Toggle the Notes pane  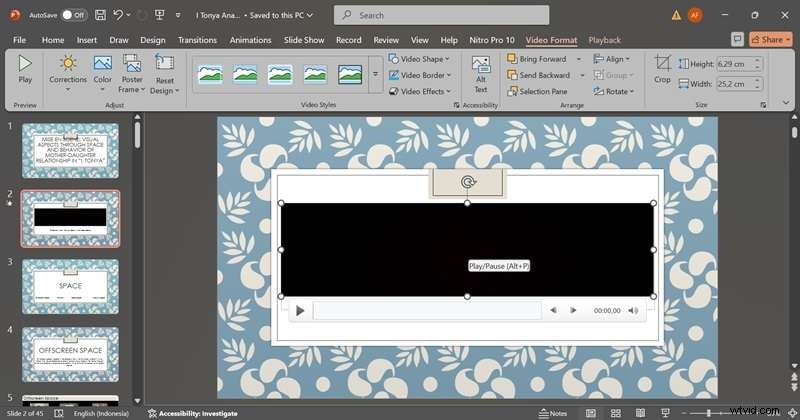553,413
